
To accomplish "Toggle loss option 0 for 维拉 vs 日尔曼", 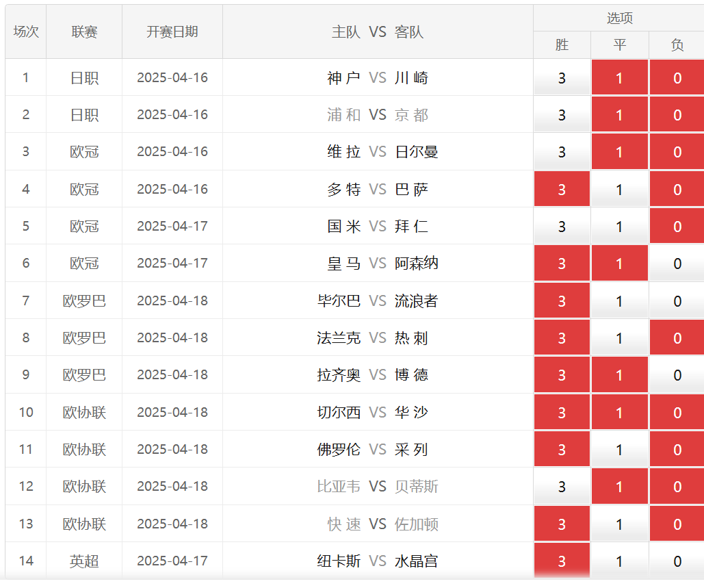I will pos(677,152).
